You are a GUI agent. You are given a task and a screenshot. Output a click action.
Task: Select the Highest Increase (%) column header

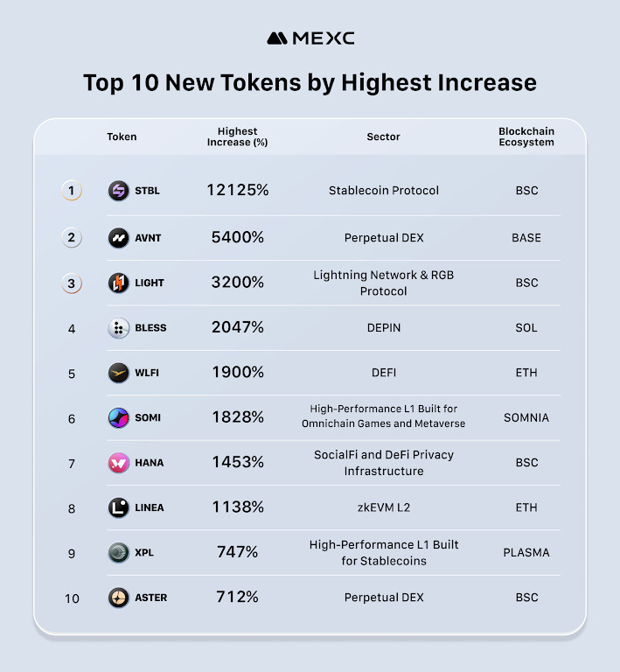[x=237, y=136]
